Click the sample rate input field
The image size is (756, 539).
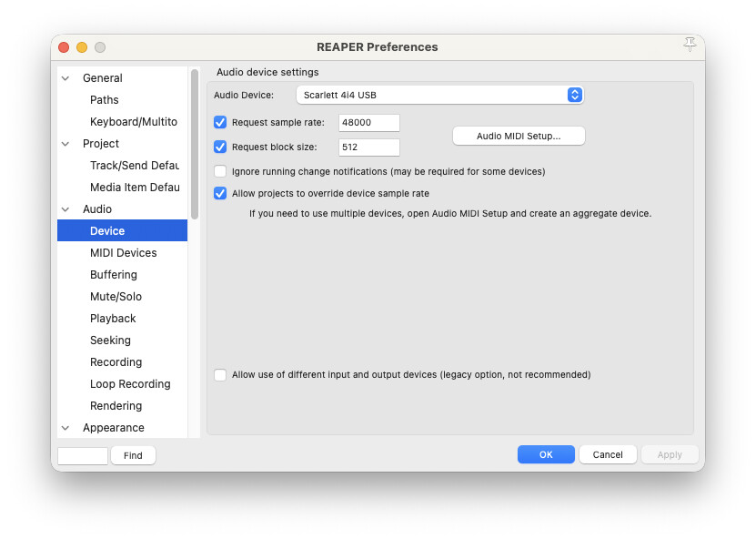click(368, 123)
